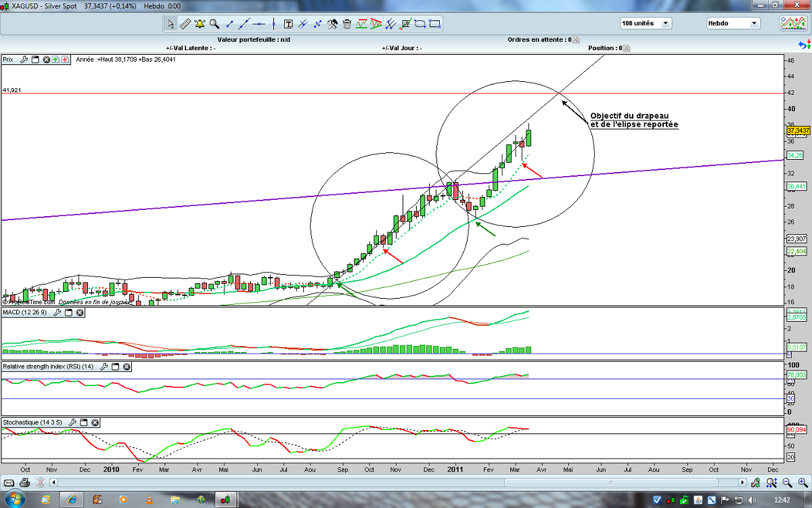Open the Prix panel wrench settings

pos(24,60)
